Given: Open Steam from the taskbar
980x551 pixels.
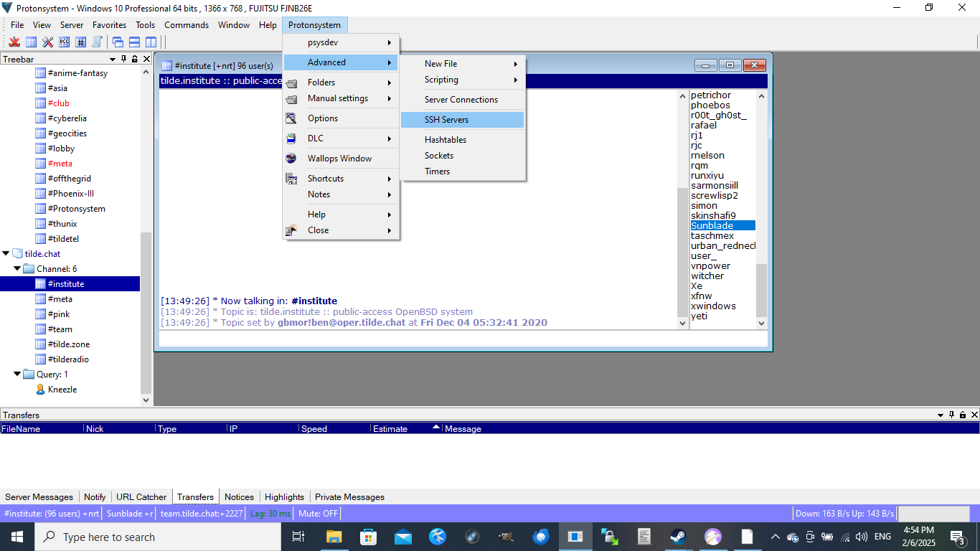Looking at the screenshot, I should coord(678,537).
